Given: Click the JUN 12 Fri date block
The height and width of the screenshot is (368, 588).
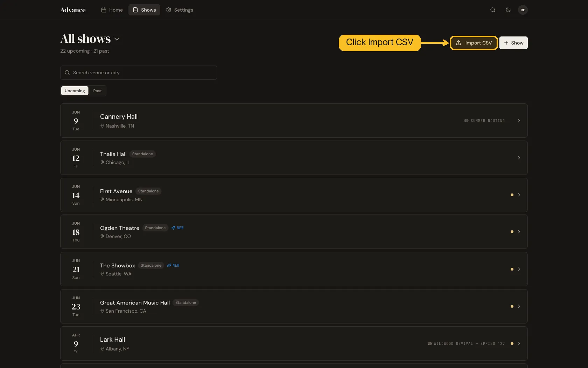Looking at the screenshot, I should [76, 158].
